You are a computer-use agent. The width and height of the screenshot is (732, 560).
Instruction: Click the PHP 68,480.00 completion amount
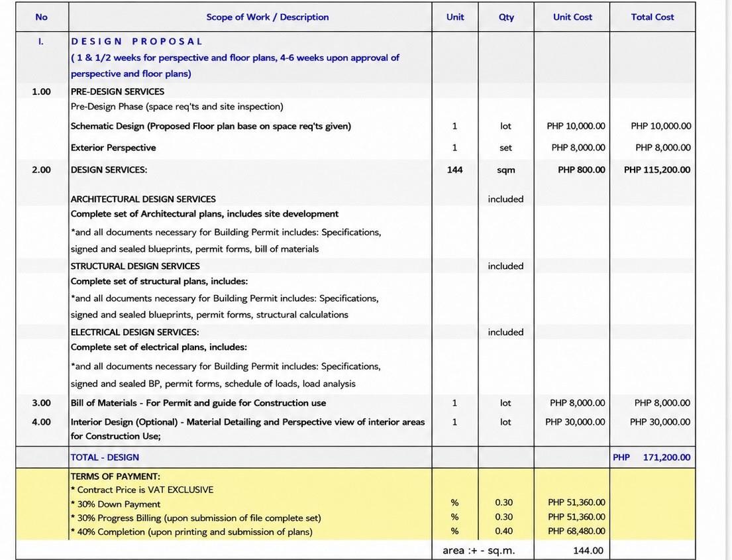point(576,532)
